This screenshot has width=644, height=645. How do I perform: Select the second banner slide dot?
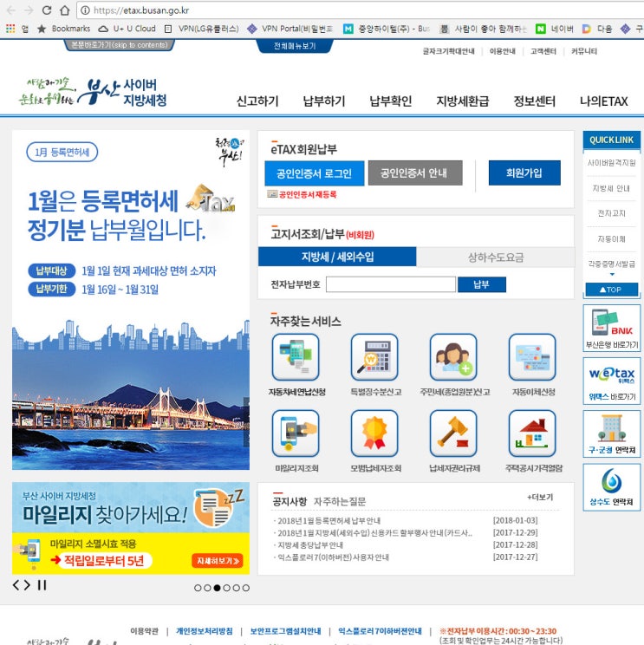[x=207, y=588]
